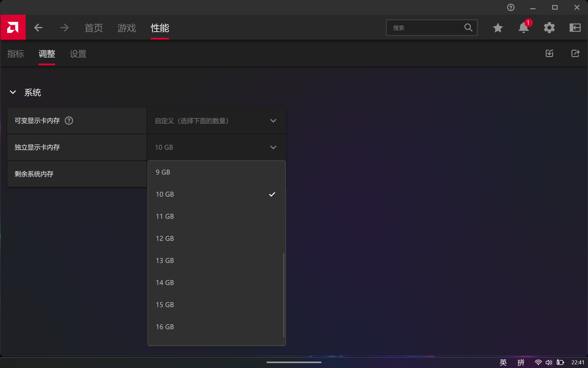Open favorites star icon
This screenshot has height=368, width=588.
[498, 28]
